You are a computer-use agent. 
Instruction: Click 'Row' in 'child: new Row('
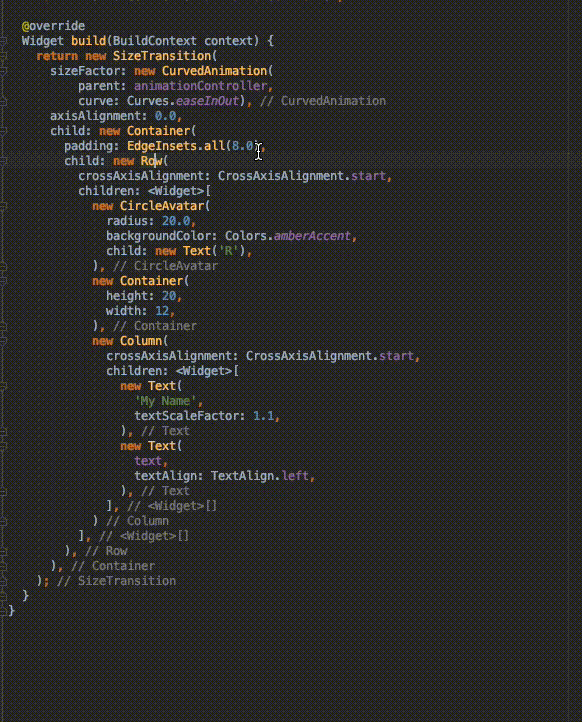tap(151, 161)
